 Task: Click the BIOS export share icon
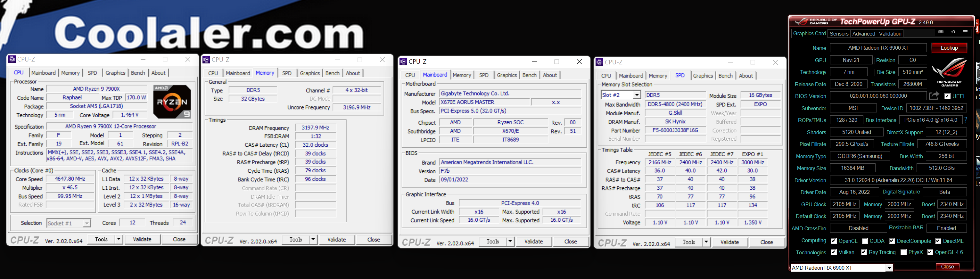click(x=934, y=96)
